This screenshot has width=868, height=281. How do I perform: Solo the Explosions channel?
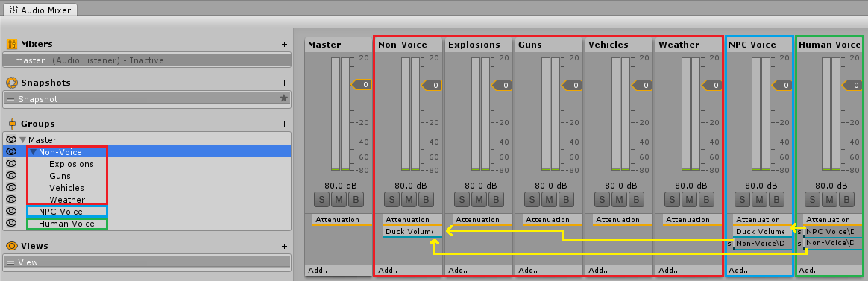coord(462,199)
